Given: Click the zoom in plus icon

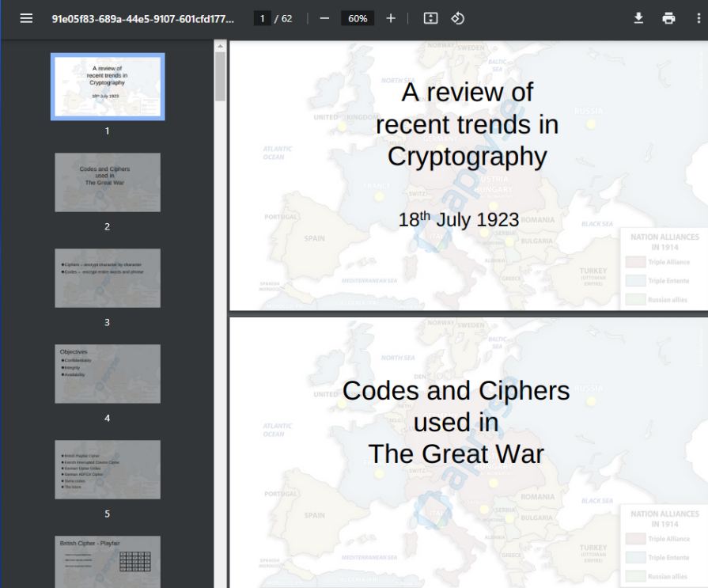Looking at the screenshot, I should [391, 18].
